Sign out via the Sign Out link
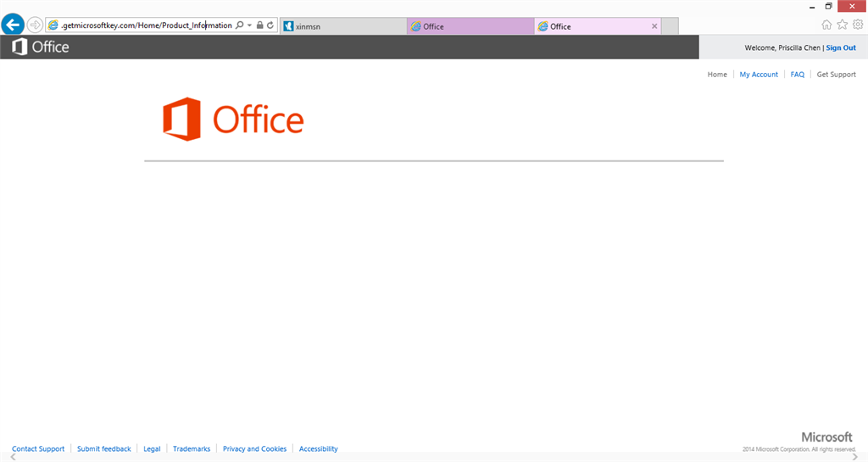868x462 pixels. (x=841, y=47)
